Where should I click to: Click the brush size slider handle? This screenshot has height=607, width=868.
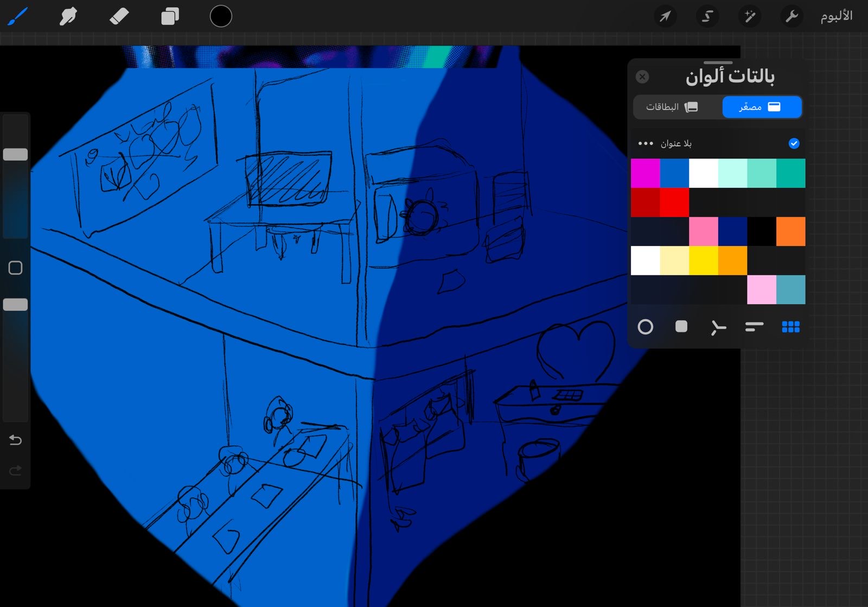(15, 155)
